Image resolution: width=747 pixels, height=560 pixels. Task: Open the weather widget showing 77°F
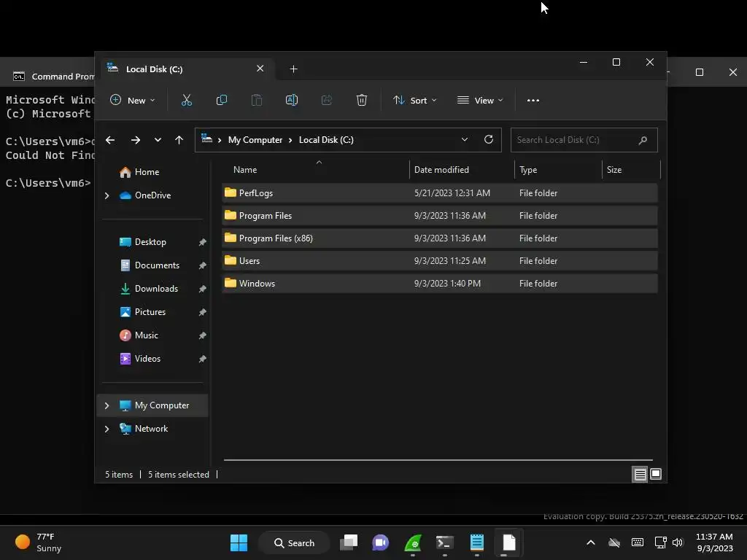pos(39,542)
